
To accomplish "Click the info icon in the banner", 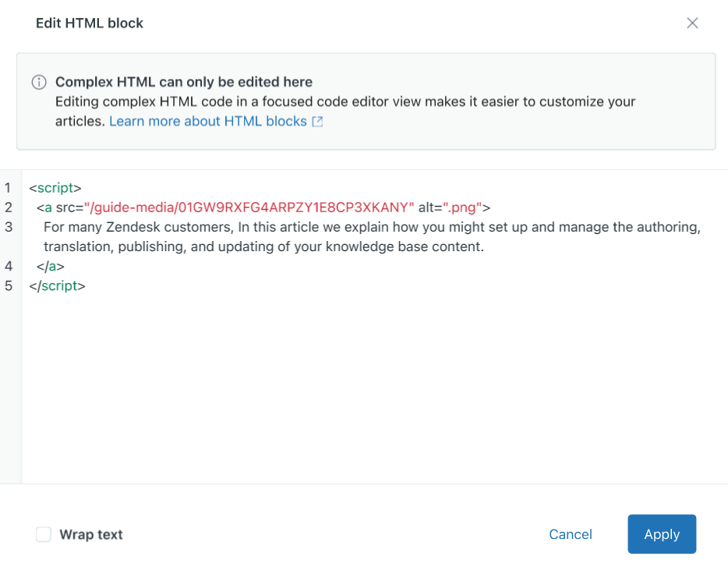I will (x=39, y=81).
